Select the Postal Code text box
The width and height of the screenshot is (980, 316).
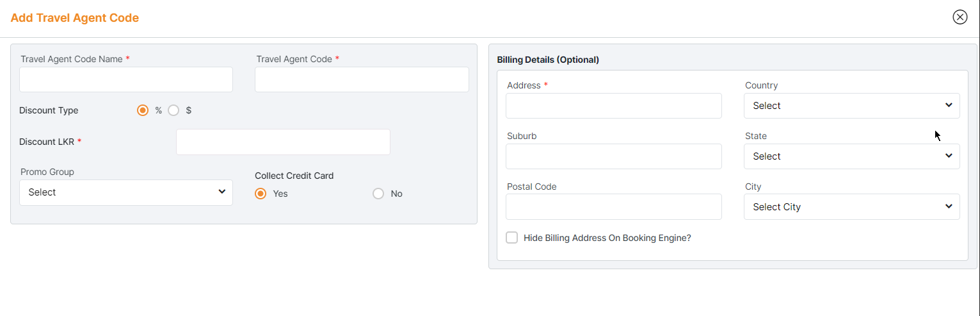pyautogui.click(x=613, y=207)
